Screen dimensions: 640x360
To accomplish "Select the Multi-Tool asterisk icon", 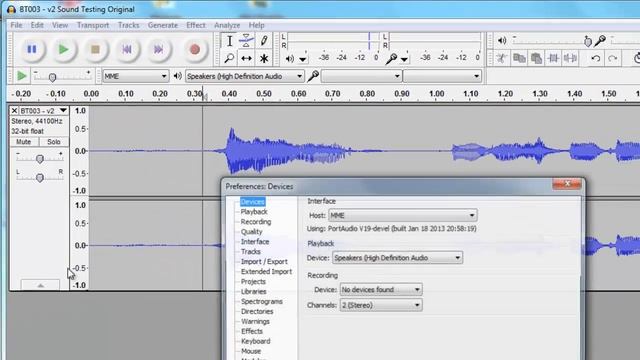I will point(264,58).
